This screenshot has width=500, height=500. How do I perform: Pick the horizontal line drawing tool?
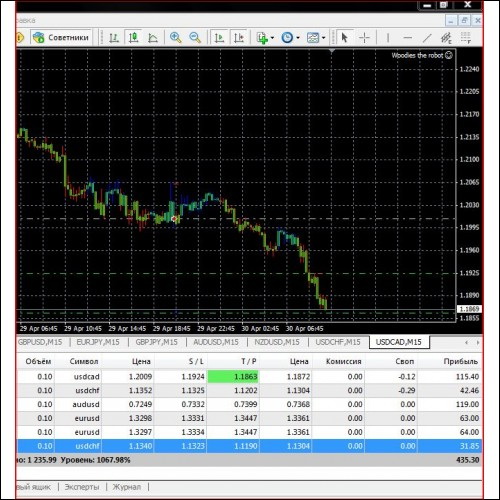tap(407, 38)
